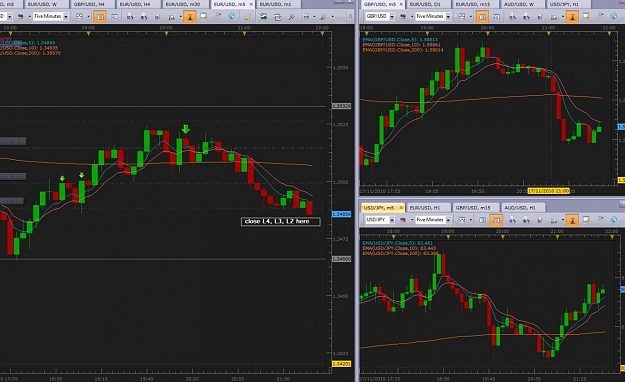Click the 1.34856 current price label

tap(342, 214)
